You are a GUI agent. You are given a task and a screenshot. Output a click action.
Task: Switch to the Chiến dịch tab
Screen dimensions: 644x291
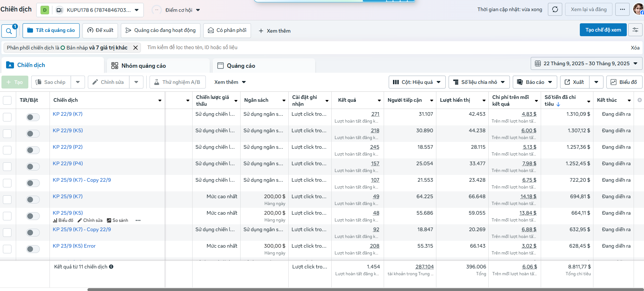tap(53, 65)
